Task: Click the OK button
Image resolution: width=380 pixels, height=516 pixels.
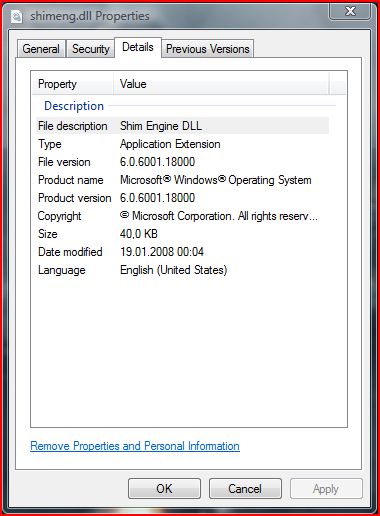Action: pyautogui.click(x=164, y=489)
